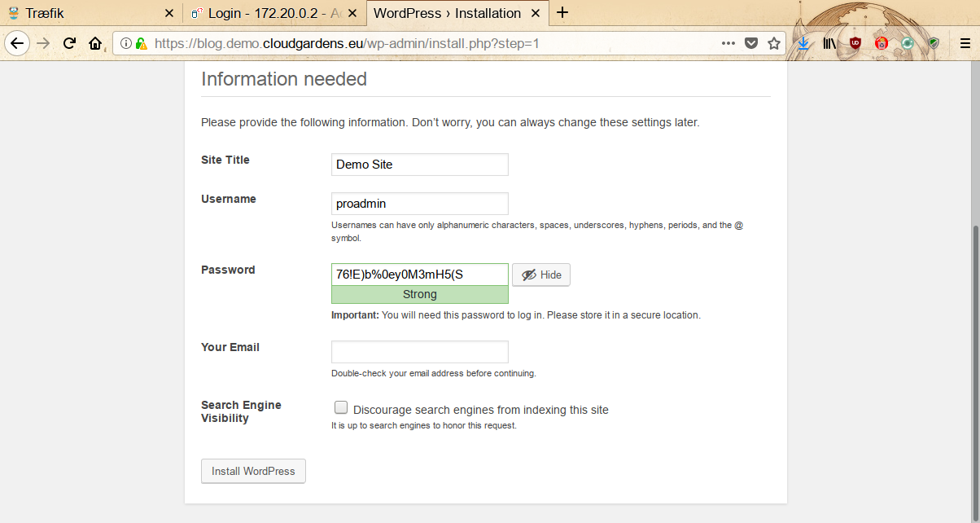Click the Username field containing proadmin

(420, 204)
